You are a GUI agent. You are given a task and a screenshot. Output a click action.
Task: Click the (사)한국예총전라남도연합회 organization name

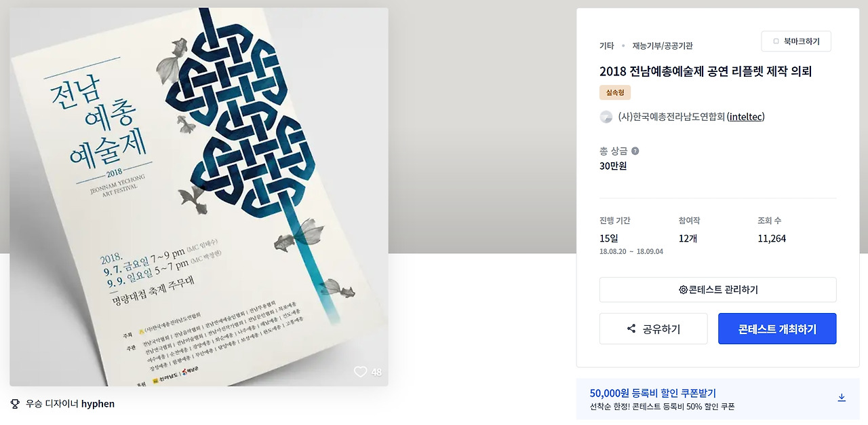point(671,117)
